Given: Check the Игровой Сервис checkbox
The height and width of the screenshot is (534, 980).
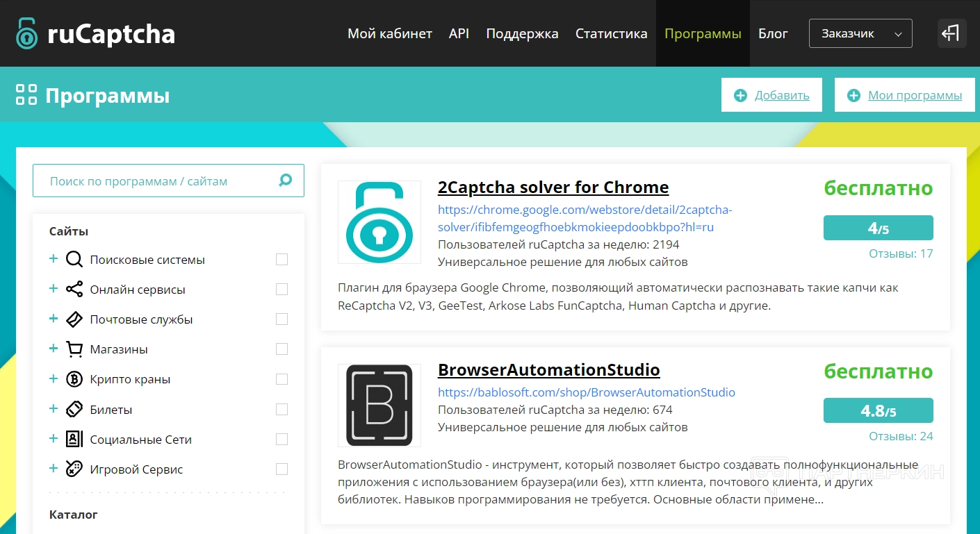Looking at the screenshot, I should (281, 469).
